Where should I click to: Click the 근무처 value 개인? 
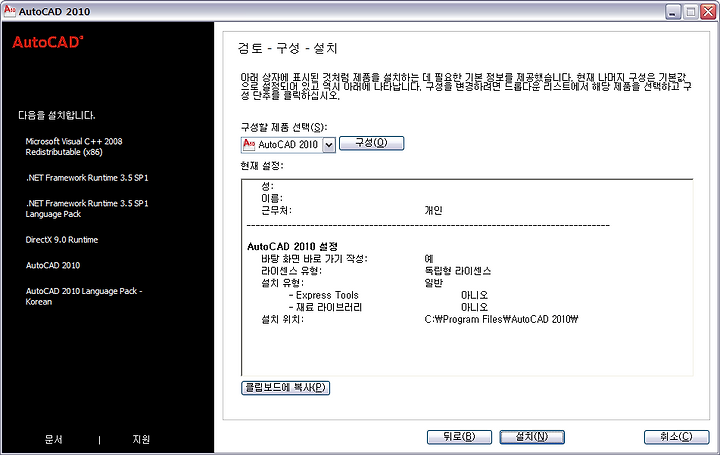click(x=433, y=210)
